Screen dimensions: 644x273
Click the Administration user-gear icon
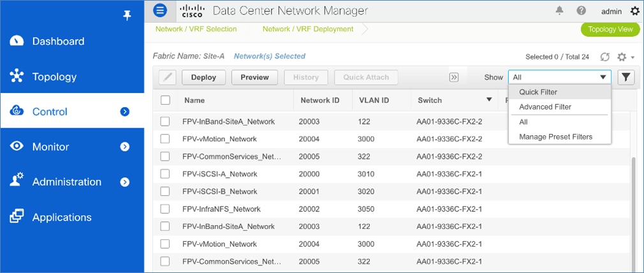click(x=17, y=181)
